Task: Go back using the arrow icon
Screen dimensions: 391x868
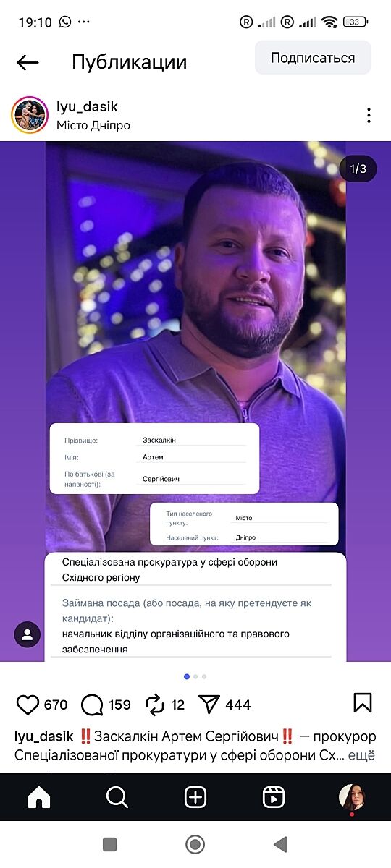Action: point(28,62)
